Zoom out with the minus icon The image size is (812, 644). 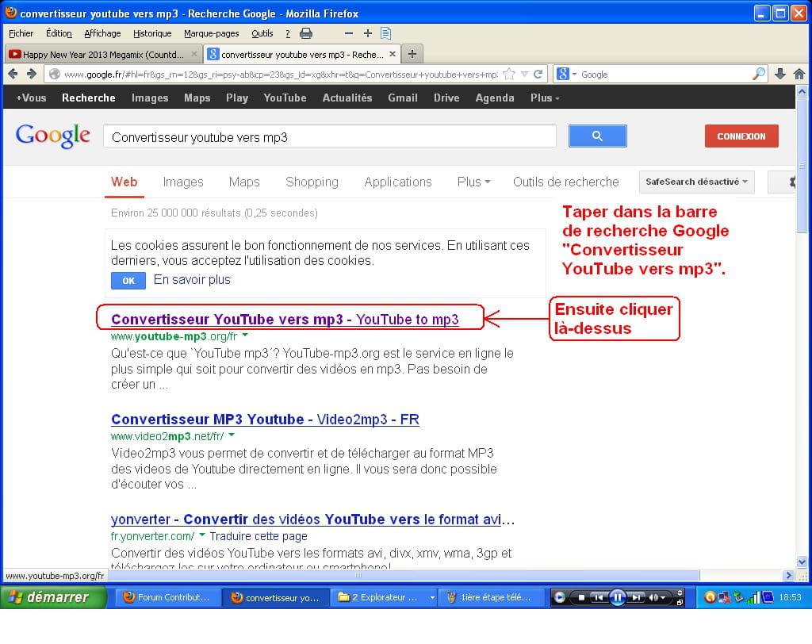(349, 33)
